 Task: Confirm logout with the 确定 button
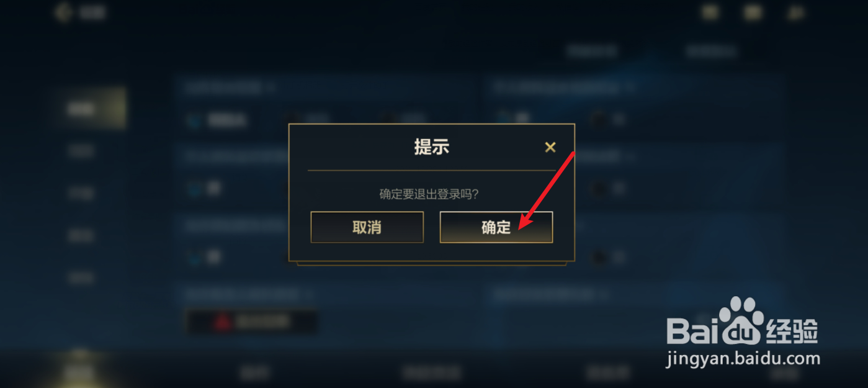click(x=496, y=227)
